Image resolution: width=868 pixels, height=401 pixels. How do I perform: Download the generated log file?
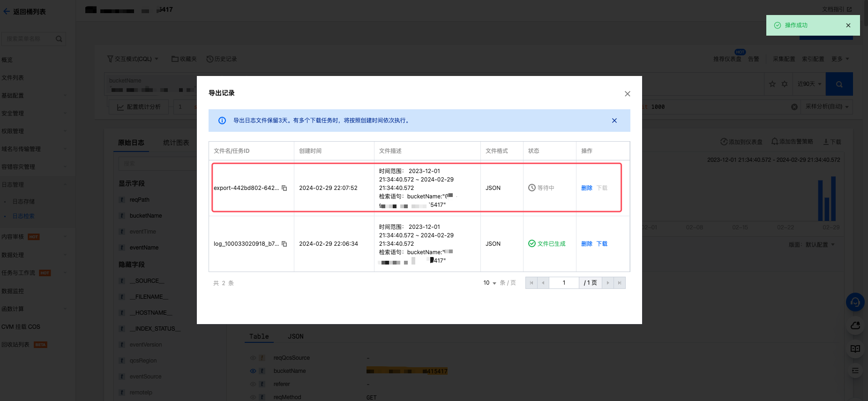coord(602,244)
